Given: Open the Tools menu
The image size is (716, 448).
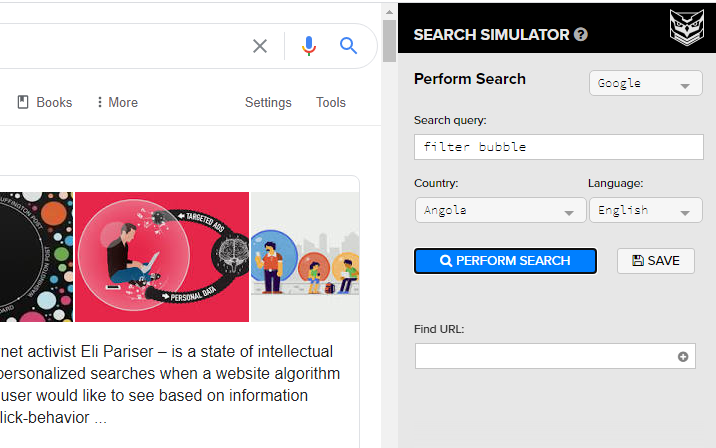Looking at the screenshot, I should [x=330, y=102].
